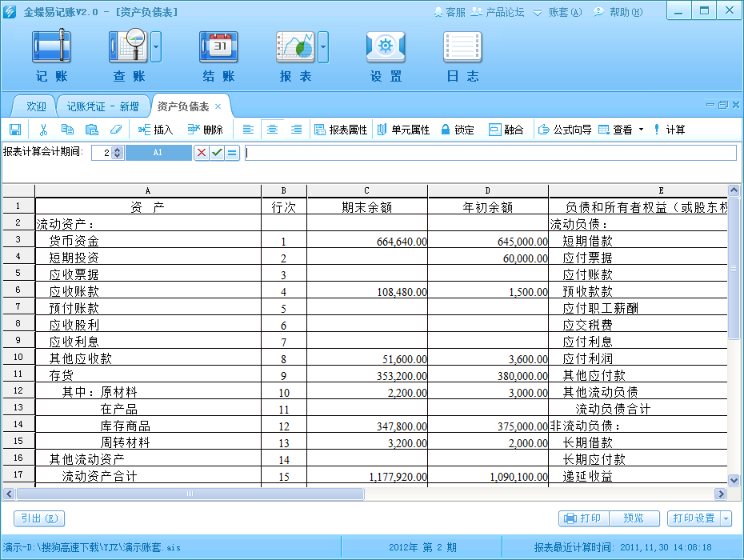Viewport: 744px width, 560px height.
Task: Select column C header
Action: [366, 190]
